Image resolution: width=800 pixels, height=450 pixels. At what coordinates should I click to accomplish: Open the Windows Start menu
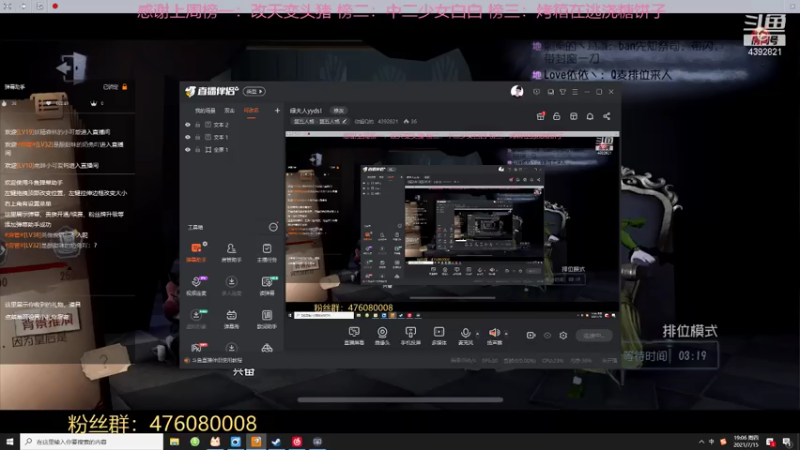[10, 441]
